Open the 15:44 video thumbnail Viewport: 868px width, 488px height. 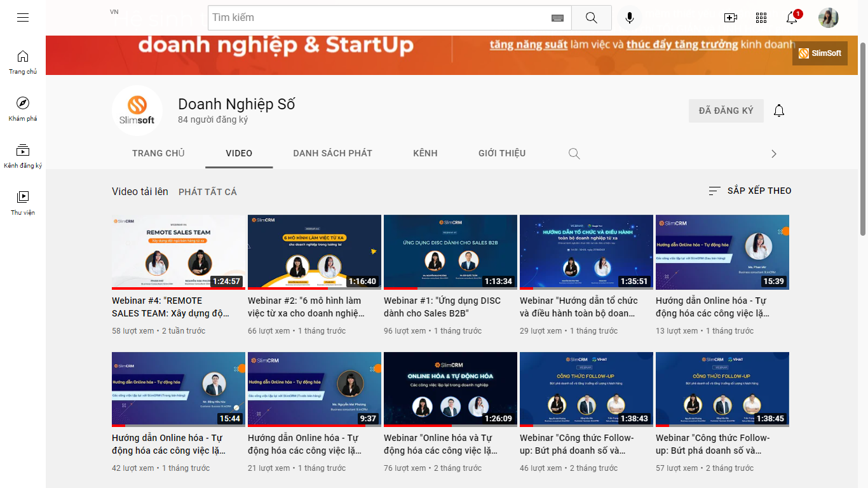coord(179,390)
